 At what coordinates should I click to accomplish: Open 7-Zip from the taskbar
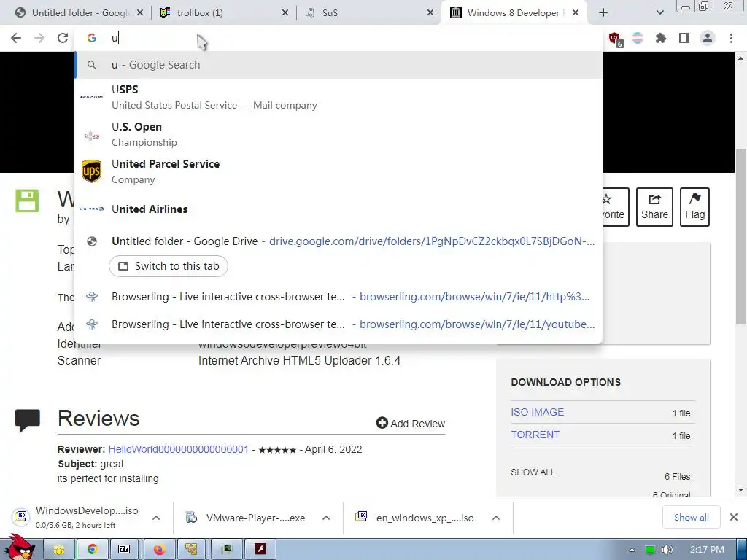[x=124, y=549]
